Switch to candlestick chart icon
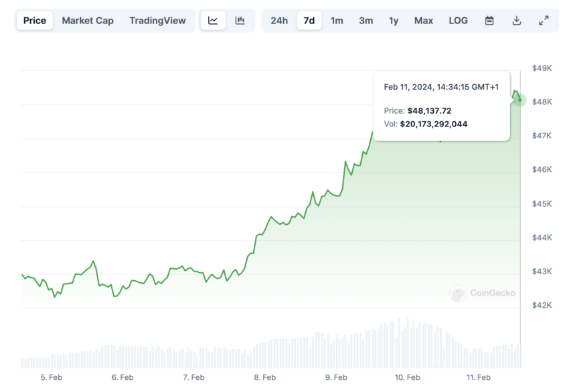 pyautogui.click(x=240, y=21)
